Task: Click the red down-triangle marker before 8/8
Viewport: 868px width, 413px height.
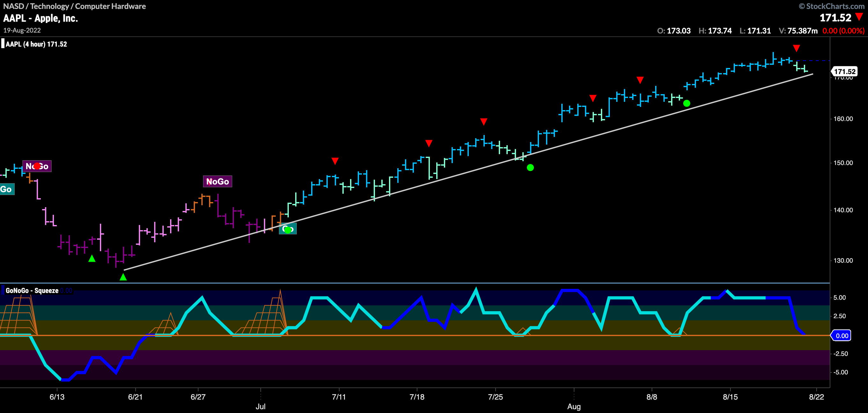Action: tap(640, 80)
